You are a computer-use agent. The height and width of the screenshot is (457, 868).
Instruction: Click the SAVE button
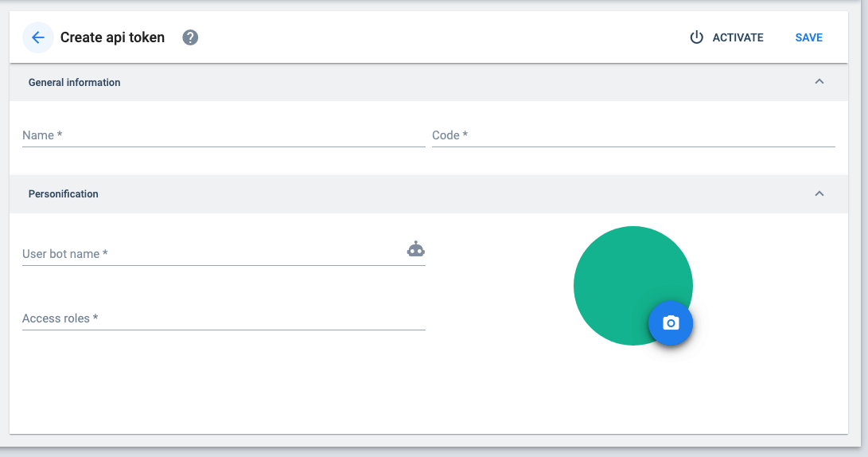[809, 37]
